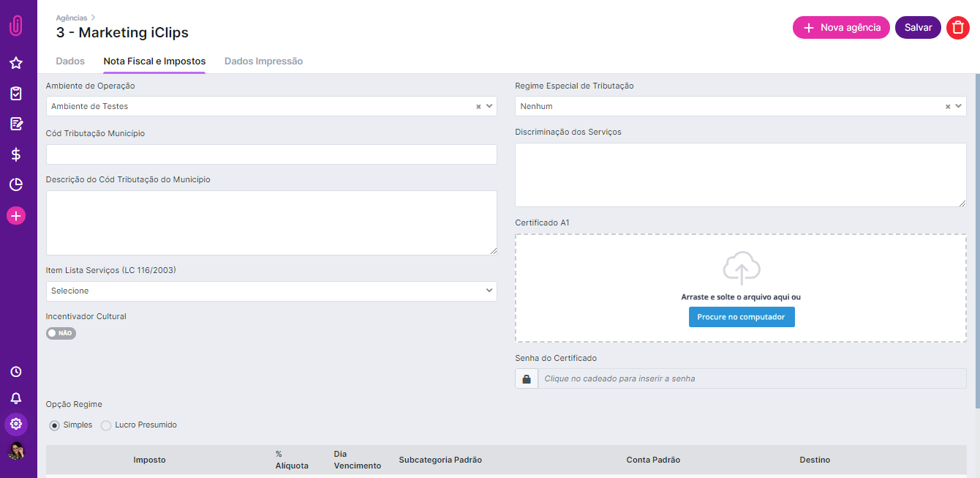
Task: Click the page vertical scrollbar
Action: click(978, 242)
